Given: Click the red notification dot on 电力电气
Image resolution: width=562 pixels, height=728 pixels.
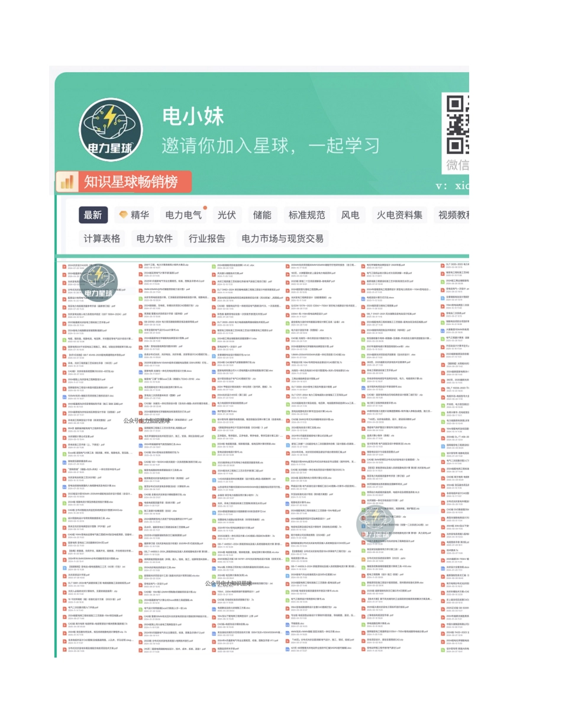Looking at the screenshot, I should 204,208.
